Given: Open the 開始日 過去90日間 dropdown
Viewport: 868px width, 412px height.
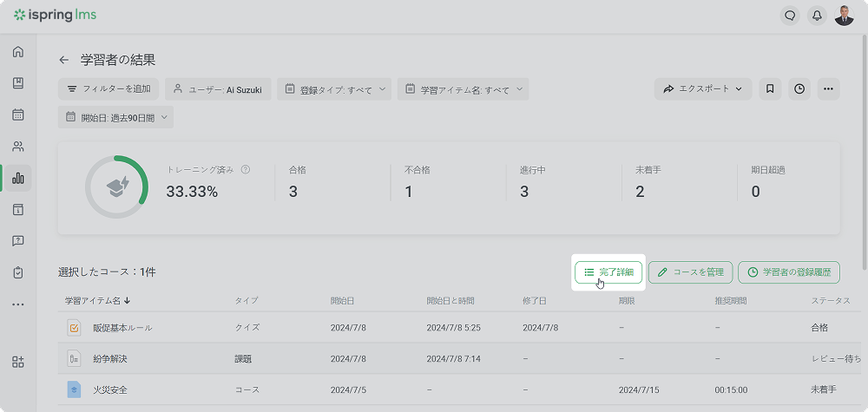Looking at the screenshot, I should pyautogui.click(x=115, y=117).
